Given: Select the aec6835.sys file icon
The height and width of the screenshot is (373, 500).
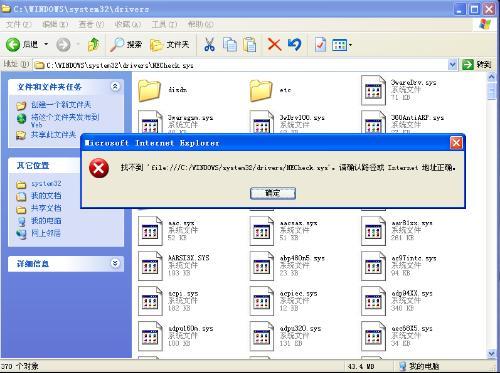Looking at the screenshot, I should 373,336.
